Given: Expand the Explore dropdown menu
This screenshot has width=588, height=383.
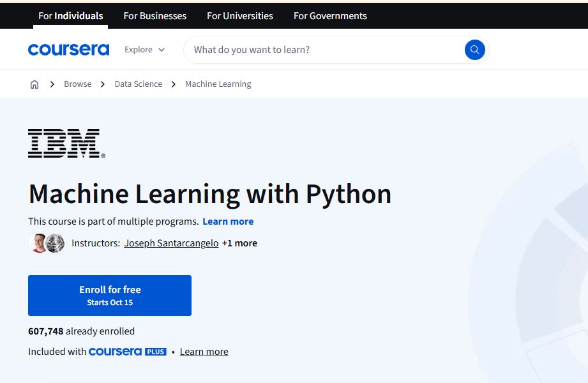Looking at the screenshot, I should [144, 50].
